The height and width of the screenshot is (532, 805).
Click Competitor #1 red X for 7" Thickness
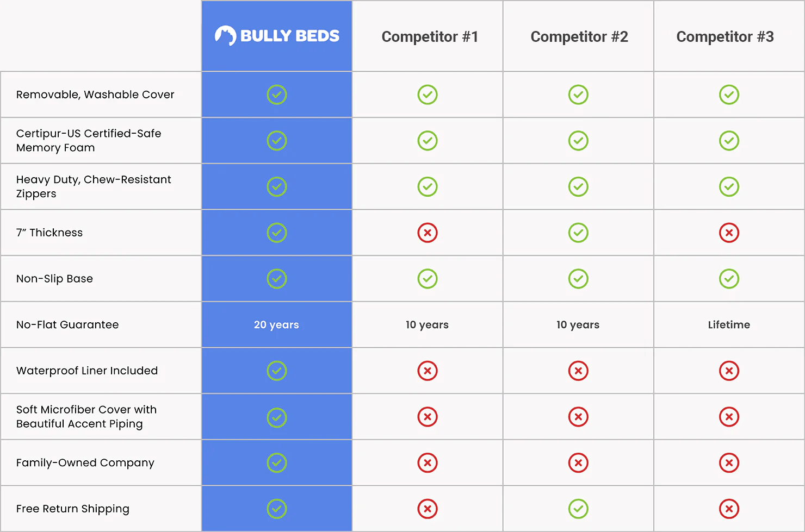(428, 233)
